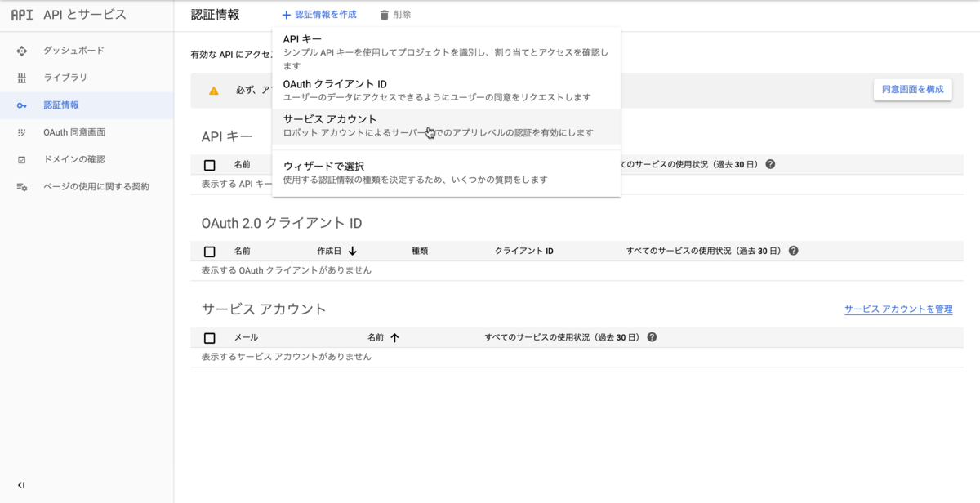
Task: Click the orange warning triangle icon
Action: pos(213,91)
